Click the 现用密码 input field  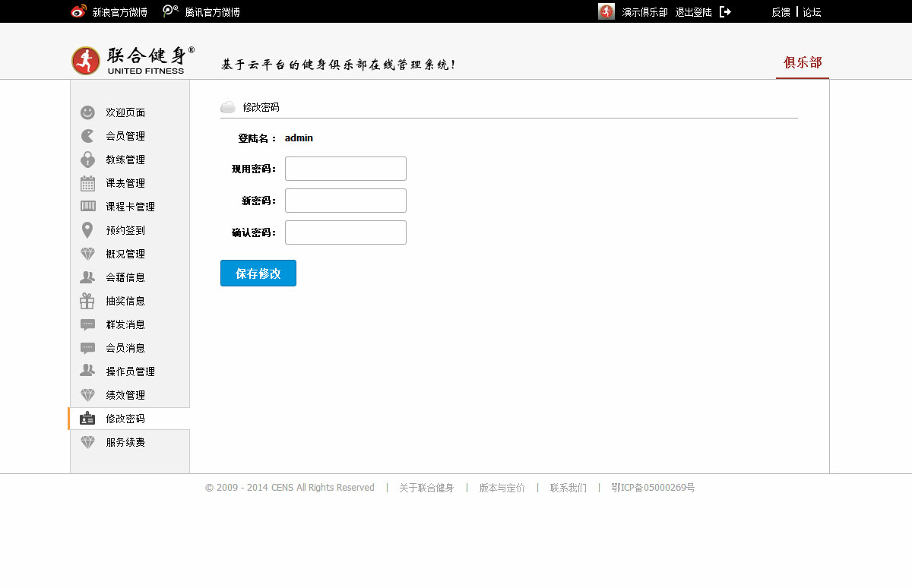[x=346, y=169]
